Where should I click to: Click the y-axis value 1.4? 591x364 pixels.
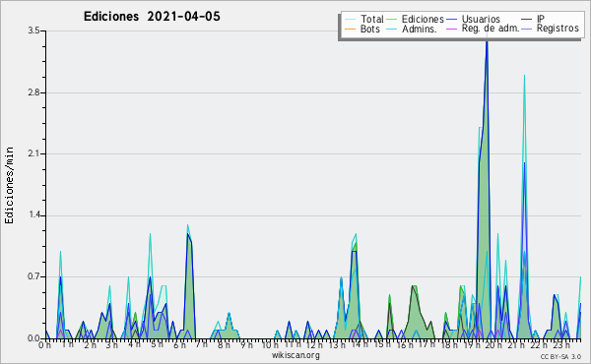33,215
